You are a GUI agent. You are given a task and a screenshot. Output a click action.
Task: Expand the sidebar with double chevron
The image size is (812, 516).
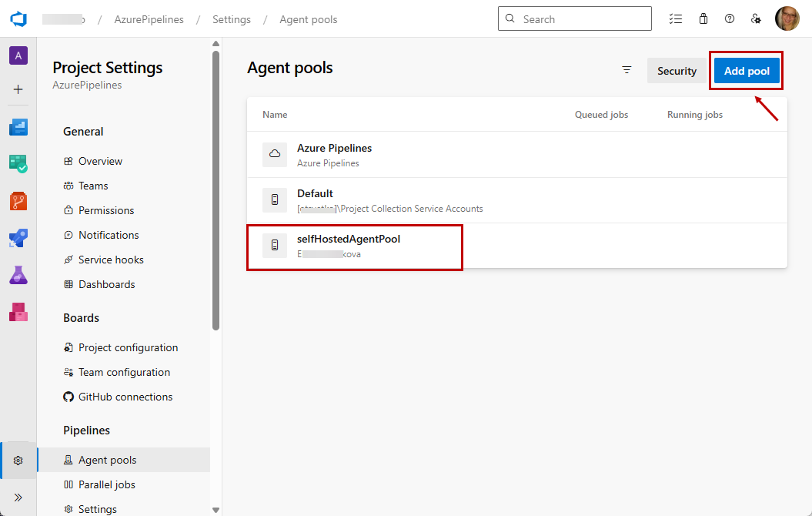[18, 498]
